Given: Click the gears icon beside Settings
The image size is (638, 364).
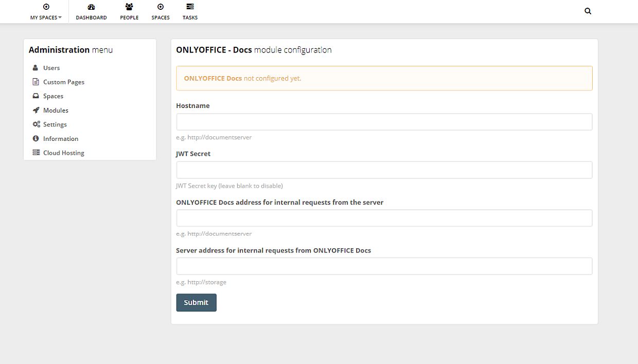Looking at the screenshot, I should tap(36, 124).
